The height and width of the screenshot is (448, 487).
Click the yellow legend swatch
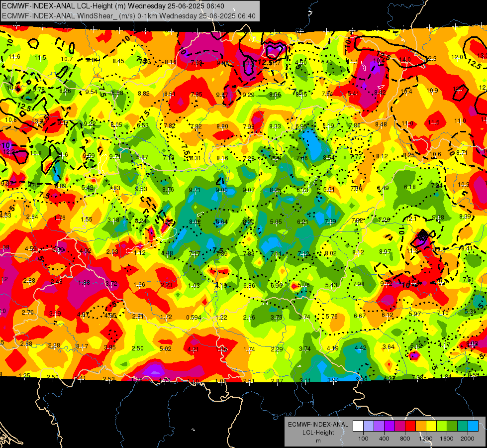point(431,426)
